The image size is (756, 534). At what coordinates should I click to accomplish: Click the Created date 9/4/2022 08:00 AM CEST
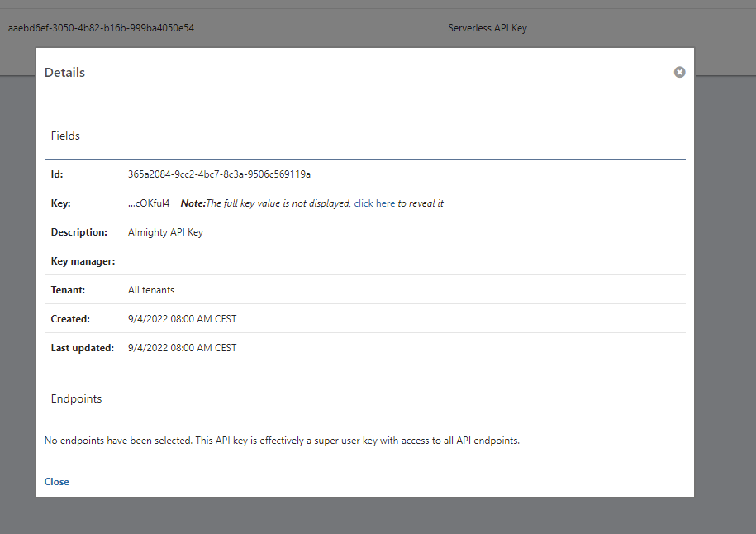pyautogui.click(x=183, y=319)
